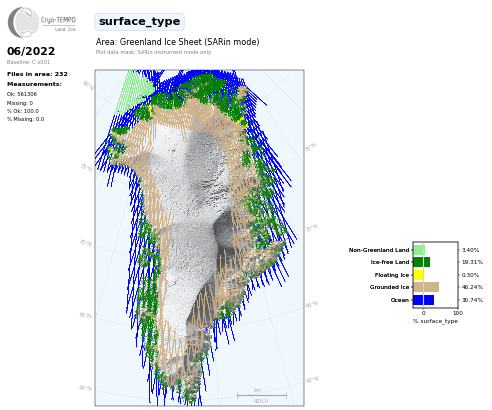Click the Area: Greenland Ice Sheet subtitle
This screenshot has height=410, width=492.
(177, 42)
